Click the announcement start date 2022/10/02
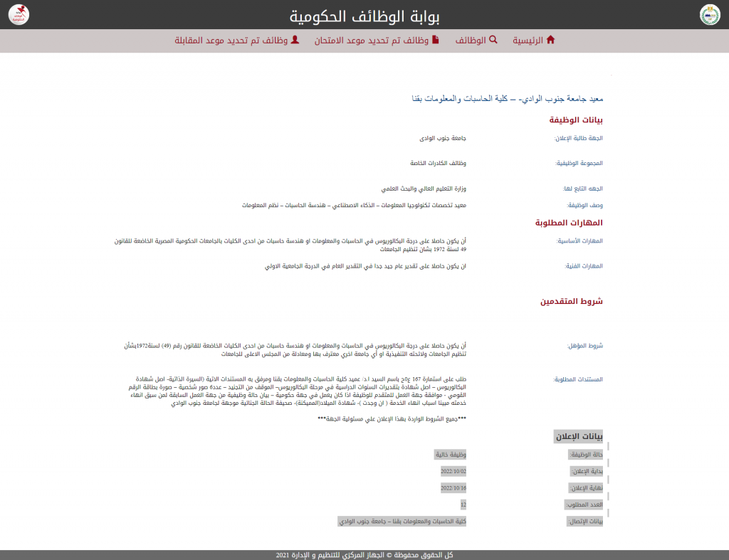The image size is (729, 560). [x=453, y=470]
